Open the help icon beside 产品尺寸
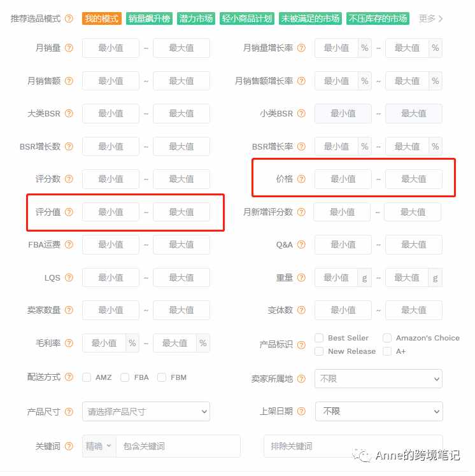475x476 pixels. coord(69,412)
